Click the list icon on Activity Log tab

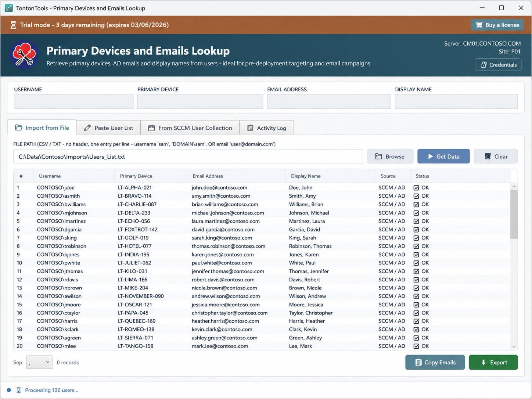point(250,128)
